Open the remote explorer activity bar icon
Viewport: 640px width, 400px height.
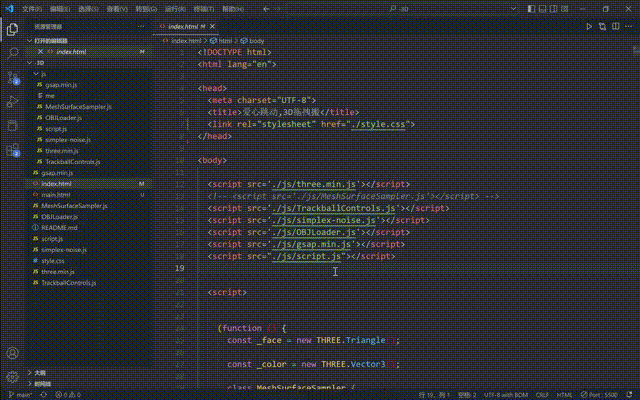(12, 126)
